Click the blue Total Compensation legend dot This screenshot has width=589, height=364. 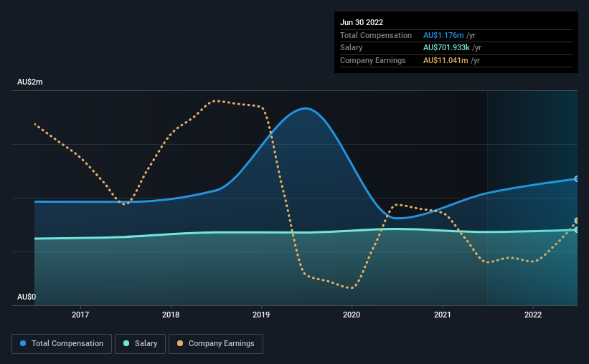23,343
